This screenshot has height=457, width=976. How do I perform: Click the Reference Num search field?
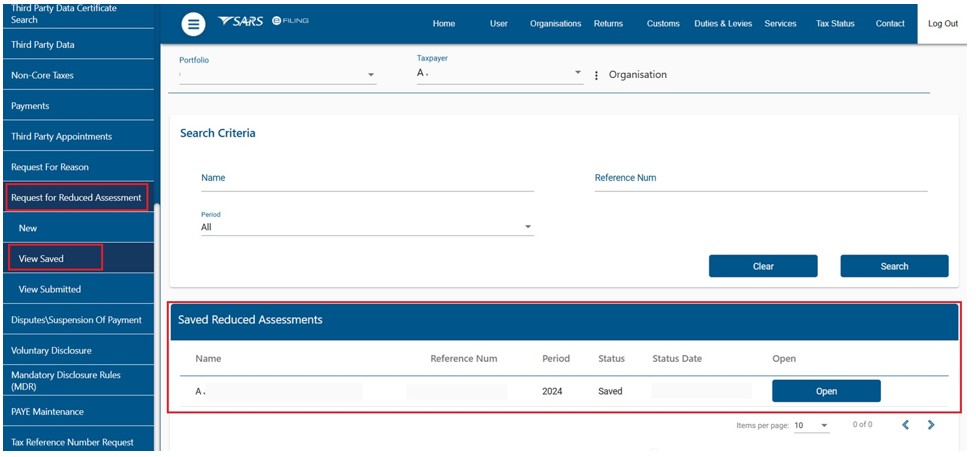(x=761, y=179)
